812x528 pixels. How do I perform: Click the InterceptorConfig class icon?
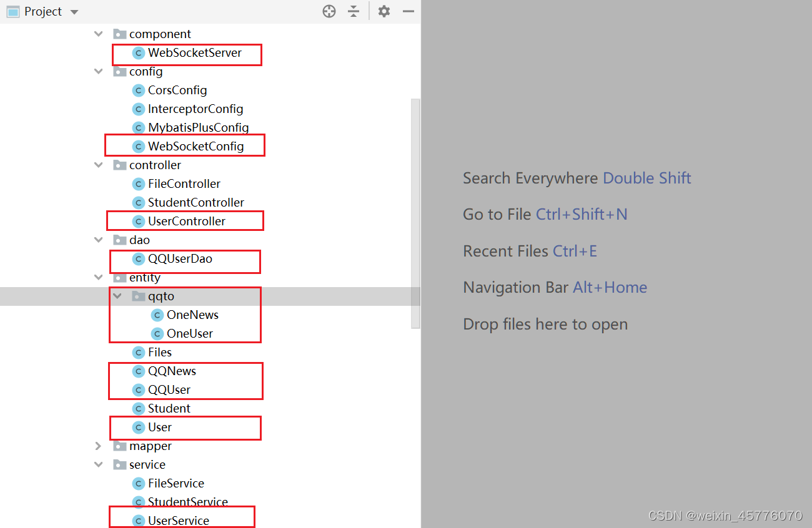(x=139, y=109)
